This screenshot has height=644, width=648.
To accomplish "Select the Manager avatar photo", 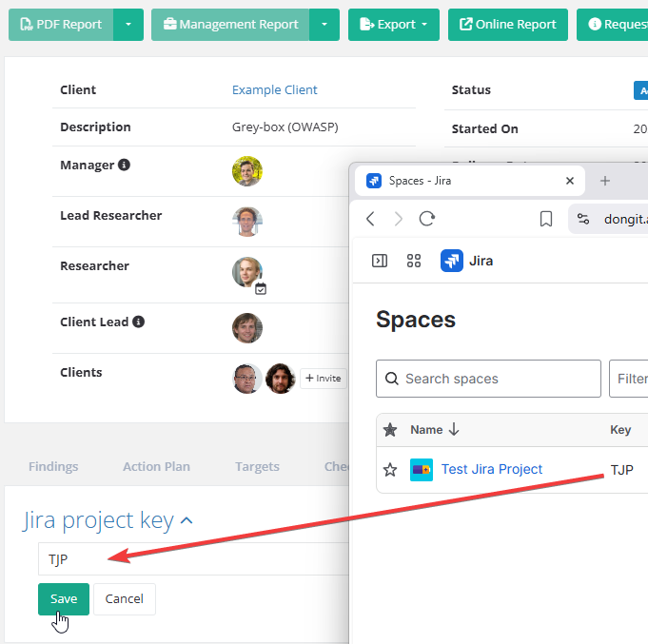I will click(247, 171).
